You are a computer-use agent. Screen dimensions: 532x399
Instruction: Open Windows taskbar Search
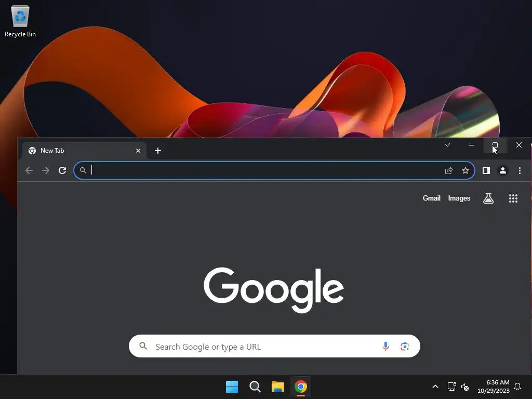(x=255, y=387)
